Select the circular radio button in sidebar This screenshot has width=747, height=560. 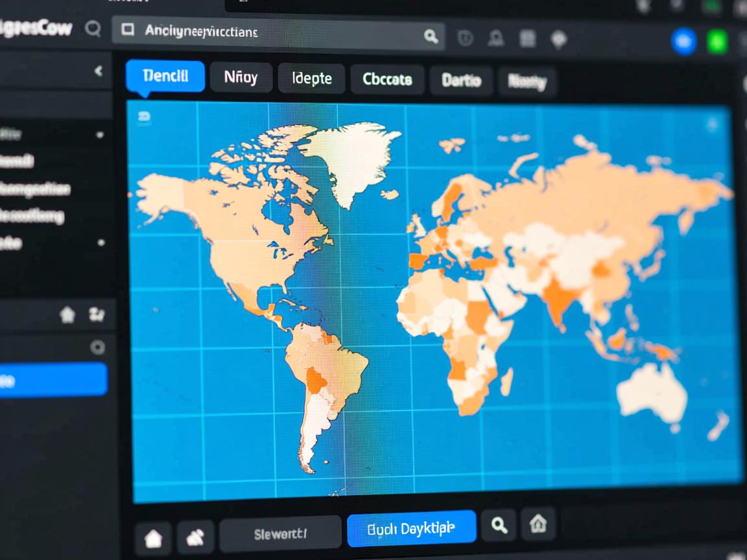(97, 348)
